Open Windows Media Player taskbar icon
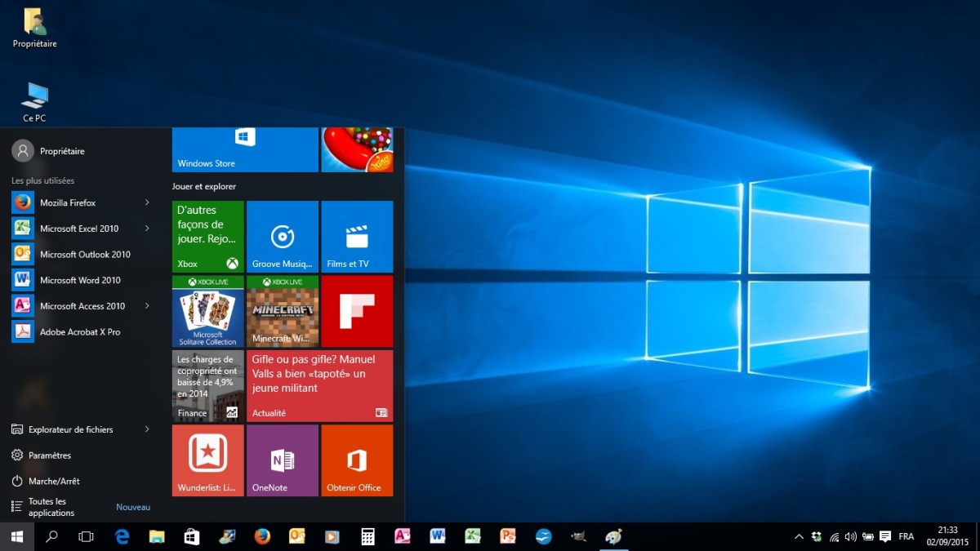This screenshot has width=980, height=551. 332,536
